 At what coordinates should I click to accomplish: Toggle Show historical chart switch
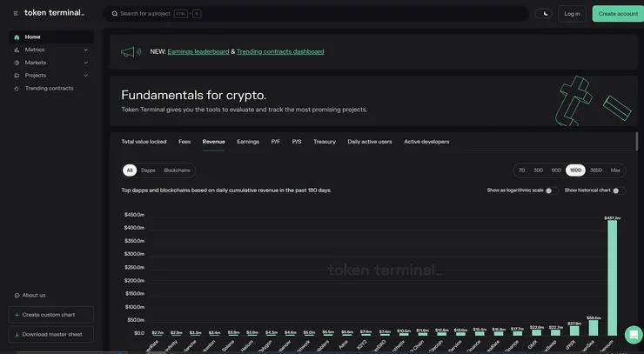(x=619, y=190)
